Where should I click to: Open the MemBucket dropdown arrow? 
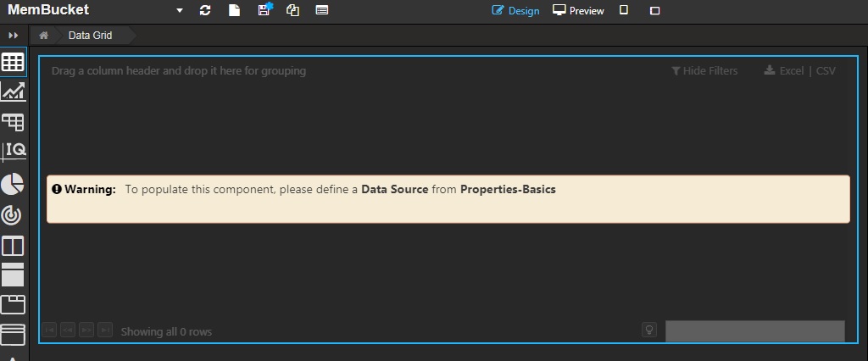coord(180,10)
